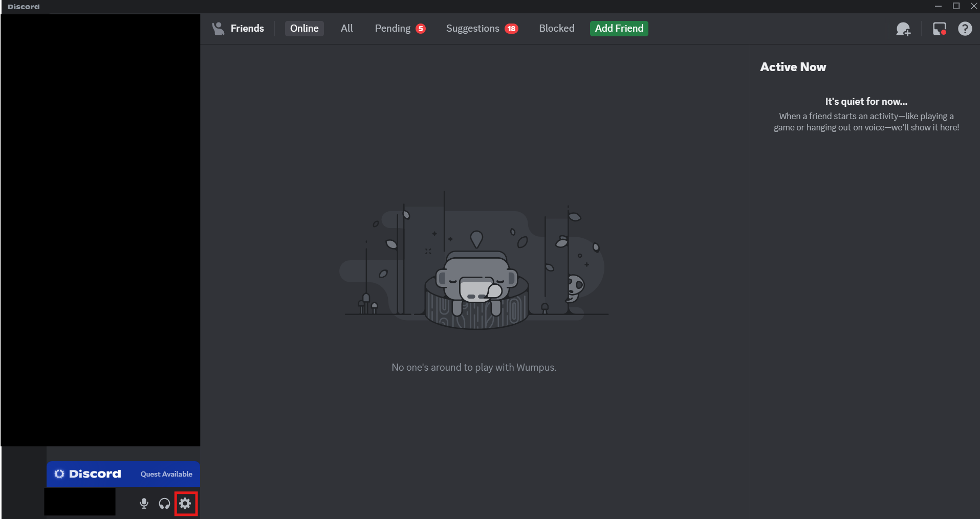Toggle the Online filter on
The width and height of the screenshot is (980, 519).
tap(304, 29)
